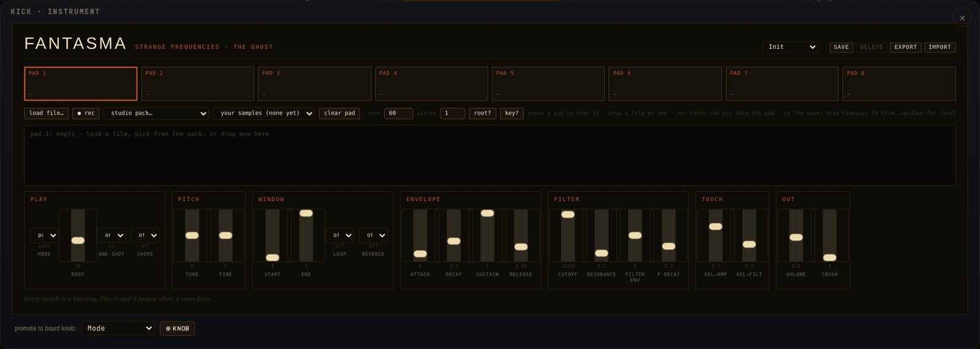This screenshot has width=980, height=349.
Task: Click the TUNE pitch slider
Action: (192, 236)
